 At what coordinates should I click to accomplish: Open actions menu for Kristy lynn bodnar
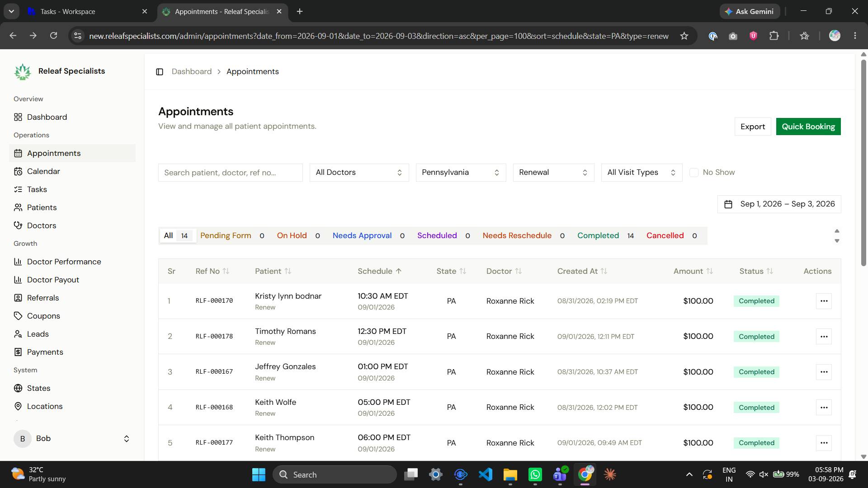(x=824, y=301)
